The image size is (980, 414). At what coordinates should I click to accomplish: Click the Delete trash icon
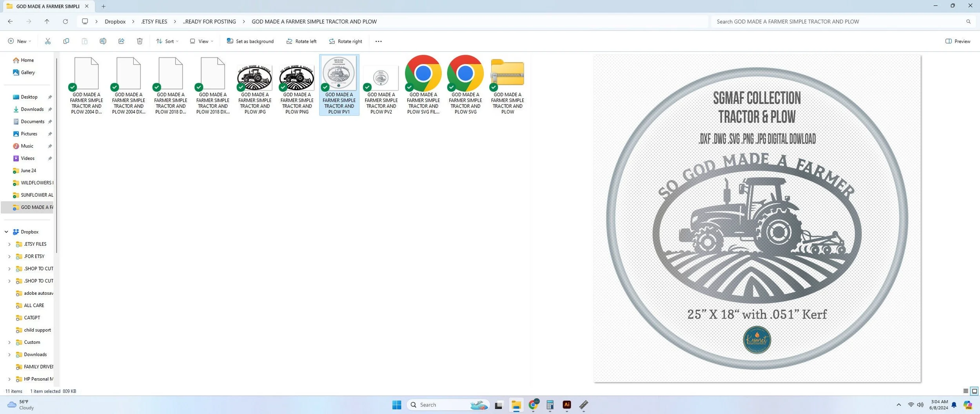coord(140,41)
